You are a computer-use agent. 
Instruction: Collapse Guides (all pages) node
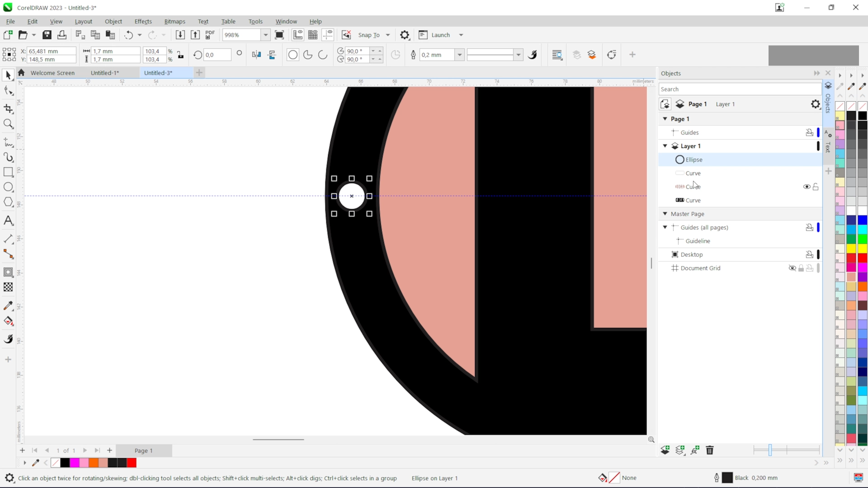tap(665, 227)
